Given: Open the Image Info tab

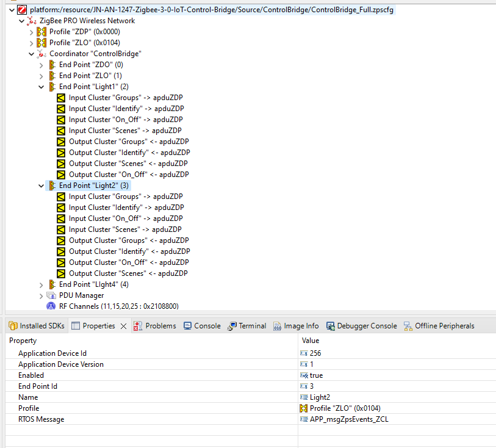Looking at the screenshot, I should tap(296, 326).
